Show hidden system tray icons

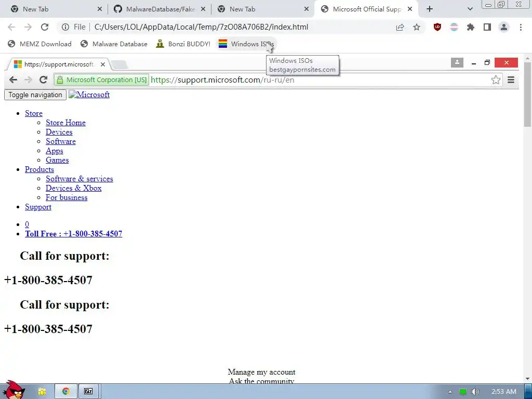450,392
